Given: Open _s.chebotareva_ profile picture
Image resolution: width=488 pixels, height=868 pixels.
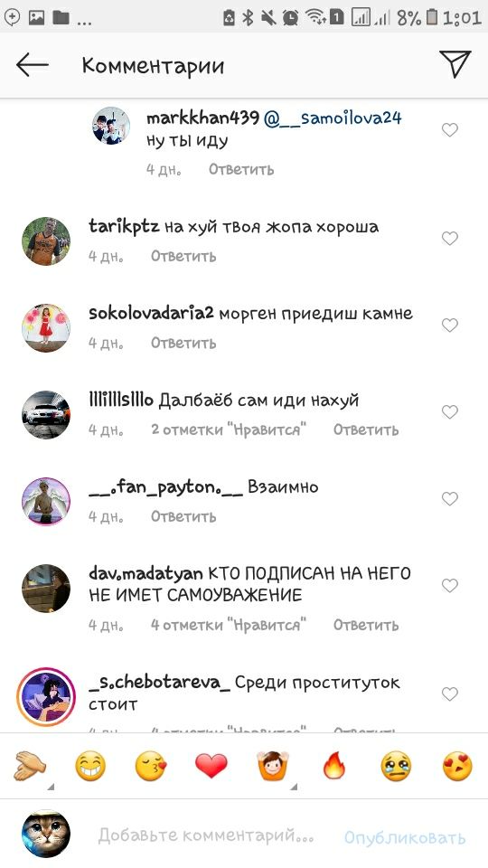Looking at the screenshot, I should point(46,696).
